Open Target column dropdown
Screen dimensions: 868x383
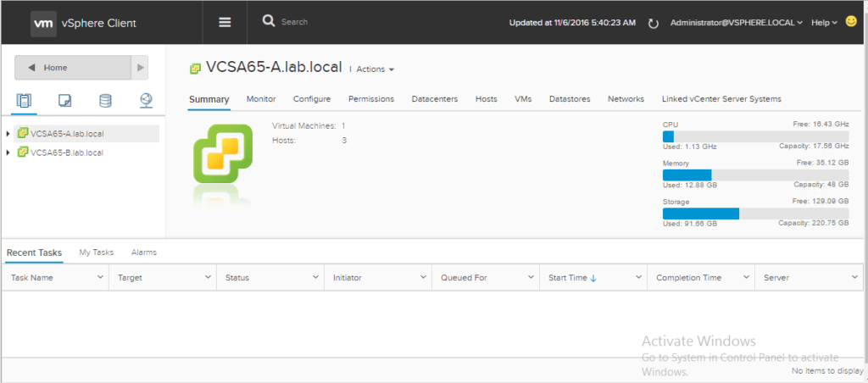coord(209,277)
